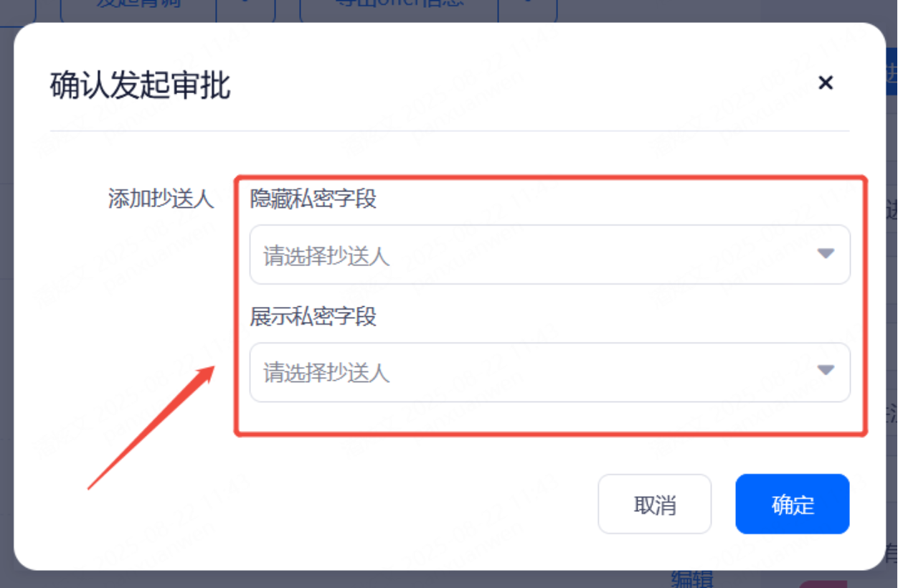
Task: Click the dimmed backdrop left of dialog
Action: coord(6,301)
